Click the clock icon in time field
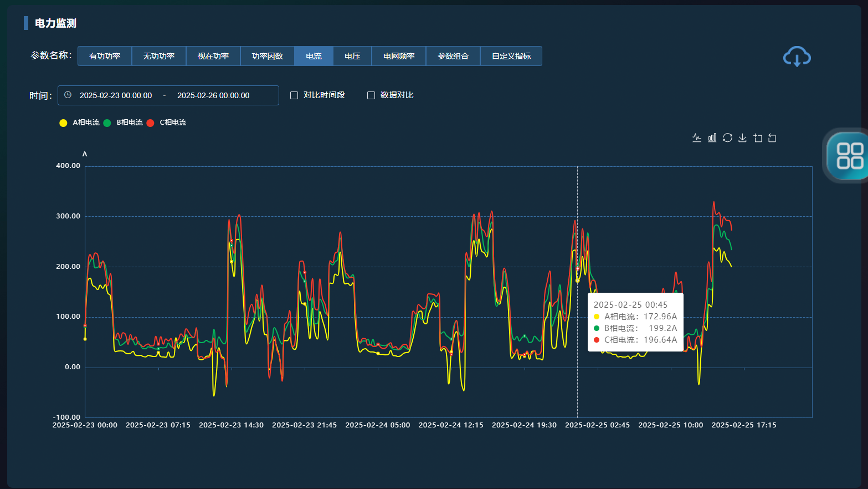This screenshot has width=868, height=489. pos(68,95)
